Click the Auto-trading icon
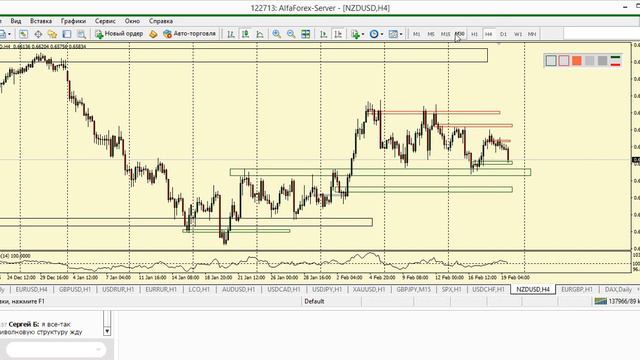Viewport: 640px width, 360px height. 167,34
